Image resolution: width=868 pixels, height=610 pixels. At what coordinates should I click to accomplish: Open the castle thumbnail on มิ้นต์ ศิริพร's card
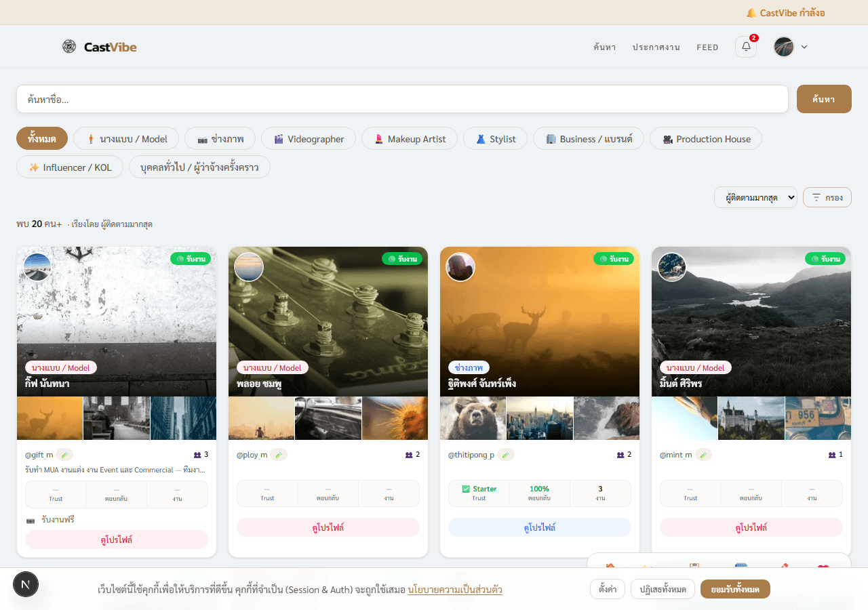pos(751,418)
